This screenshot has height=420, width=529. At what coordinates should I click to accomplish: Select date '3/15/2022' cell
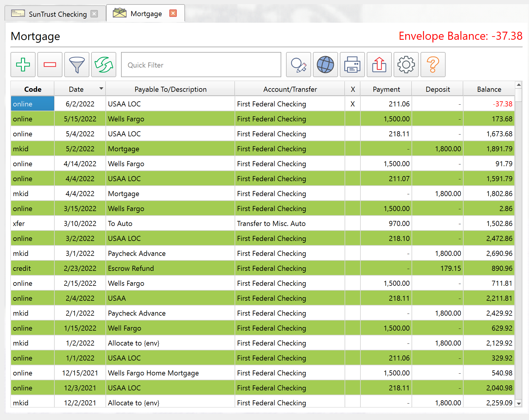(80, 208)
